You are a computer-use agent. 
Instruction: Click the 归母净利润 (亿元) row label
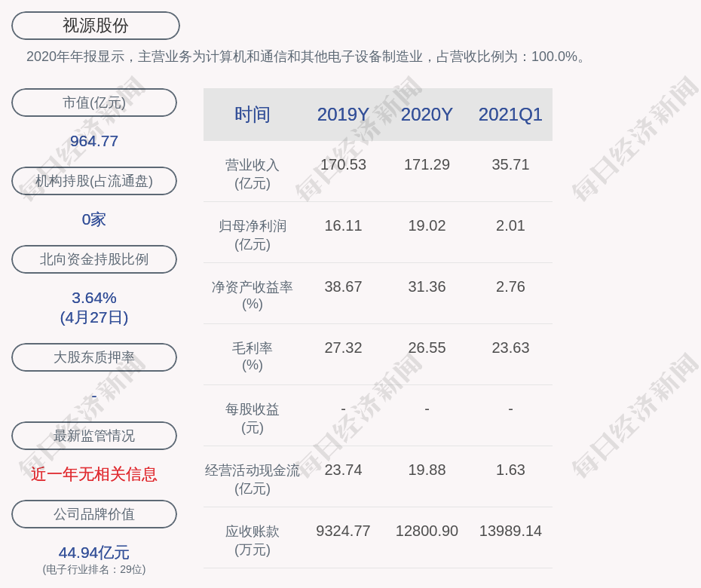click(x=253, y=235)
